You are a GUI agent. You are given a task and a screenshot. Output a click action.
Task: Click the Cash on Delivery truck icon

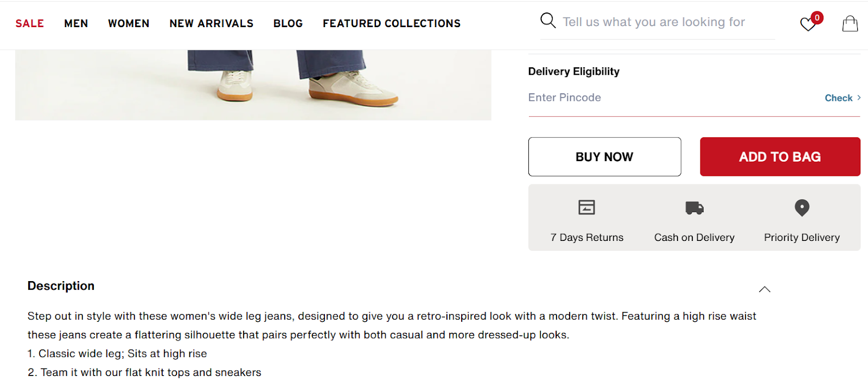pos(694,207)
